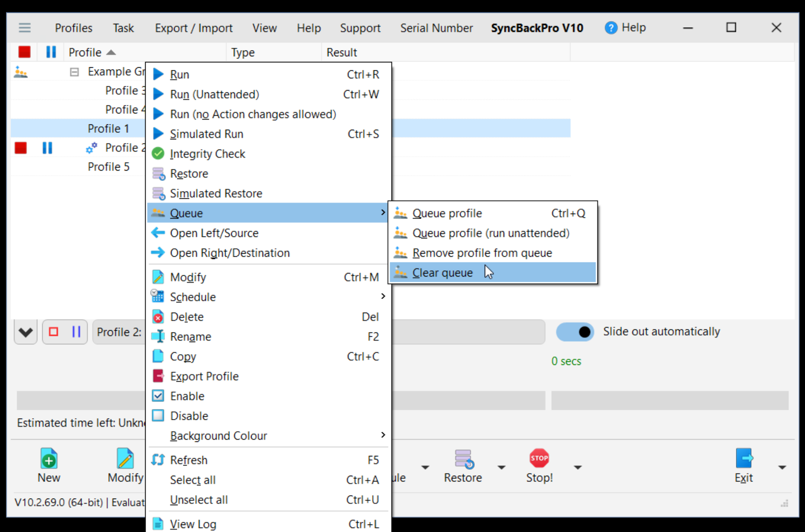This screenshot has height=532, width=805.
Task: Open the dropdown arrow left of Restore toolbar button
Action: [x=425, y=467]
